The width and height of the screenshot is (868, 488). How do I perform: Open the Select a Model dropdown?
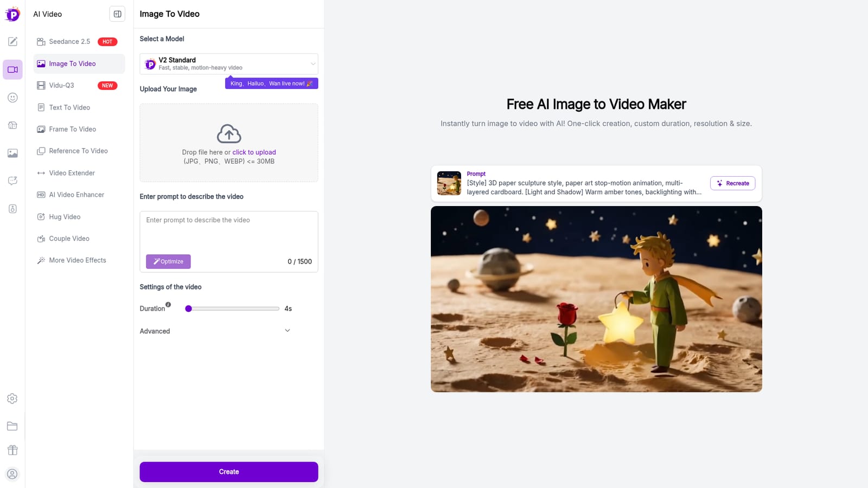[229, 64]
